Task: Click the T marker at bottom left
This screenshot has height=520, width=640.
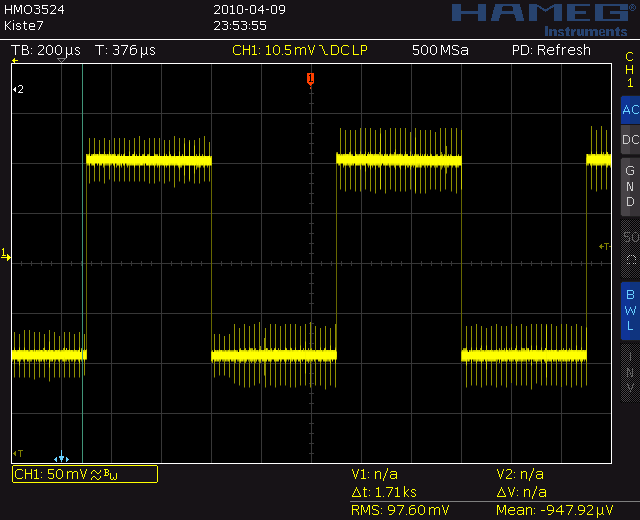Action: coord(18,453)
